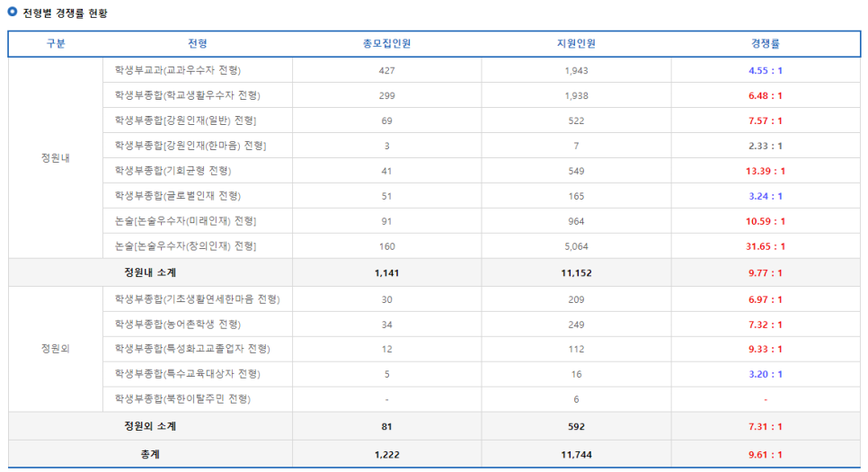The height and width of the screenshot is (472, 868).
Task: Click the 1,938 applicants cell
Action: [x=576, y=95]
